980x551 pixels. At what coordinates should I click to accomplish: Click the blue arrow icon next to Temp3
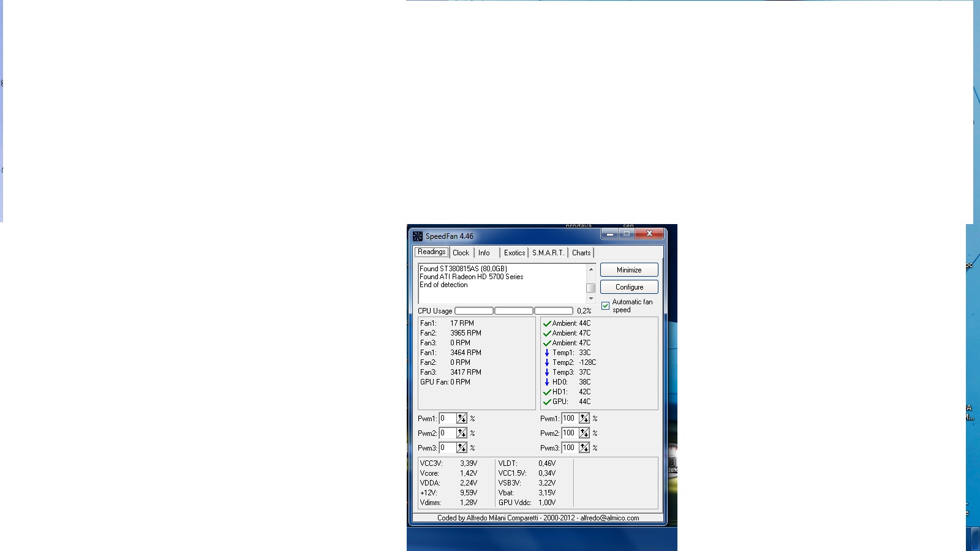click(547, 372)
